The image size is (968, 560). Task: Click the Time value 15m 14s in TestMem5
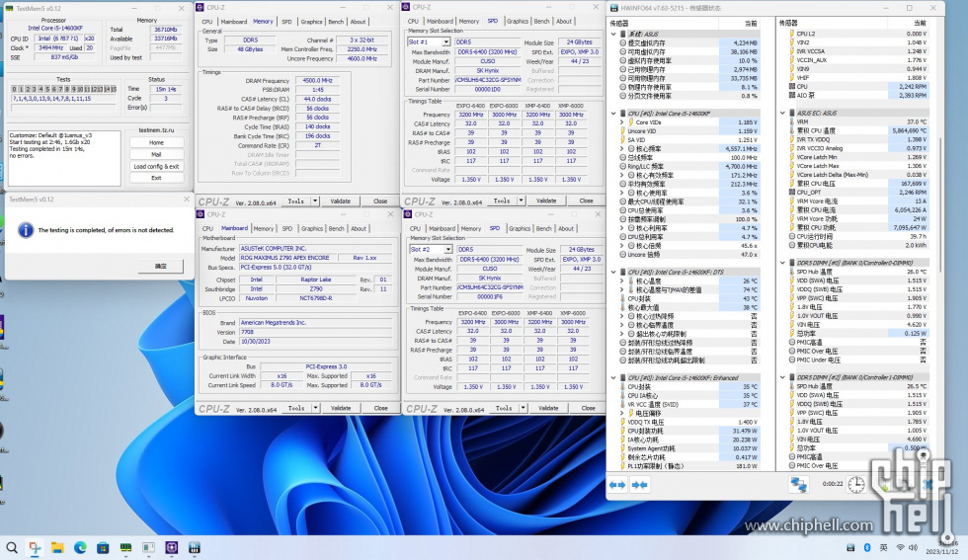pos(166,89)
